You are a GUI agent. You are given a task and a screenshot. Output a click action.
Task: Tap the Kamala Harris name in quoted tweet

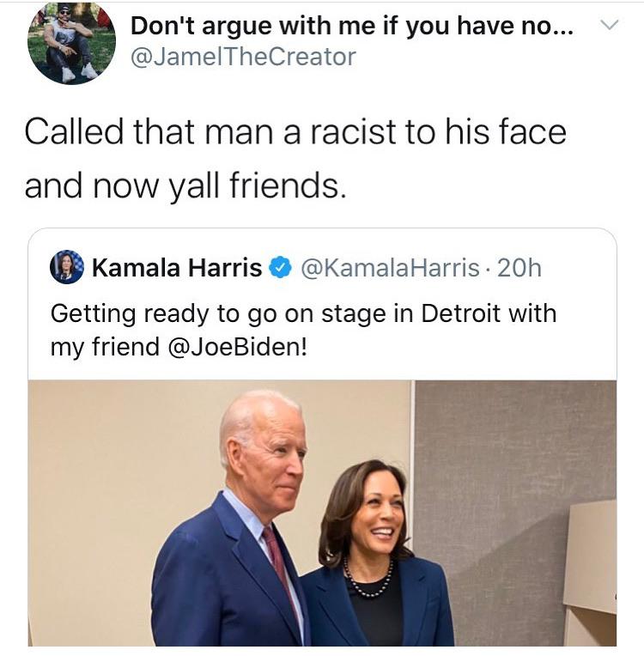click(176, 269)
